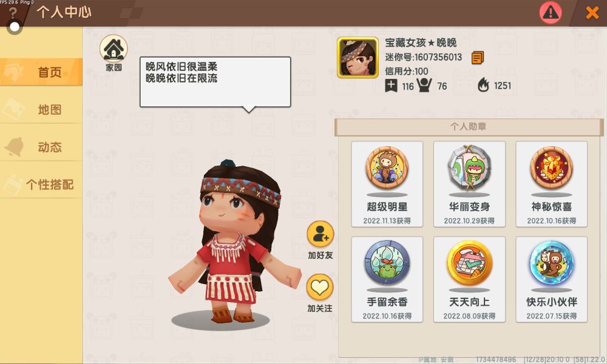
Task: Click the 个人勋章 header bar
Action: pos(469,127)
